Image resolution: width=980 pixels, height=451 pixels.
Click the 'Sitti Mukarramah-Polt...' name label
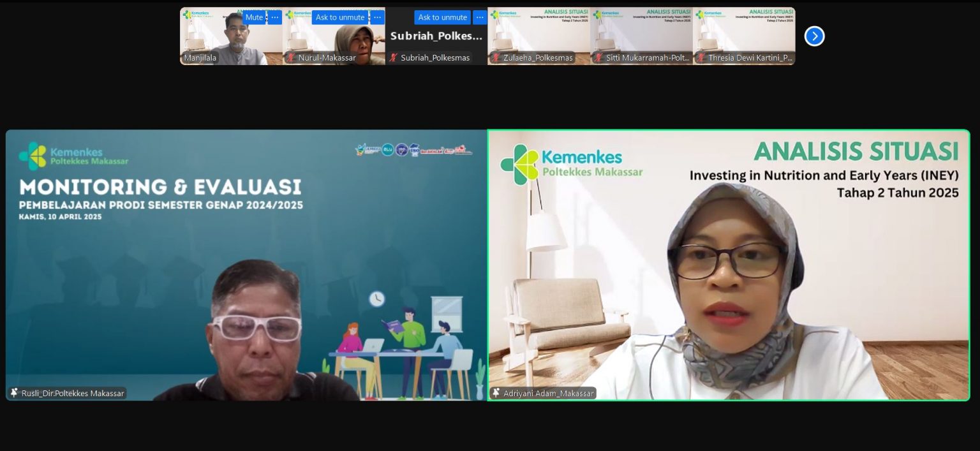[x=648, y=58]
